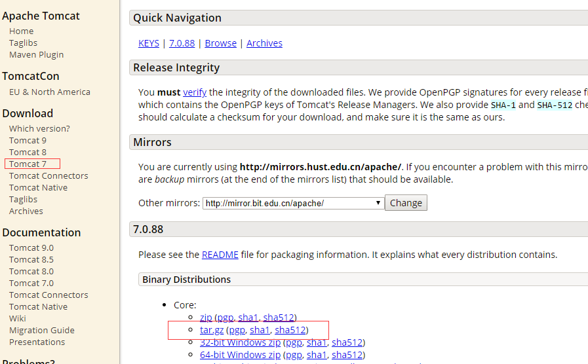This screenshot has height=364, width=588.
Task: Open sha512 checksum for tar.gz
Action: click(290, 330)
